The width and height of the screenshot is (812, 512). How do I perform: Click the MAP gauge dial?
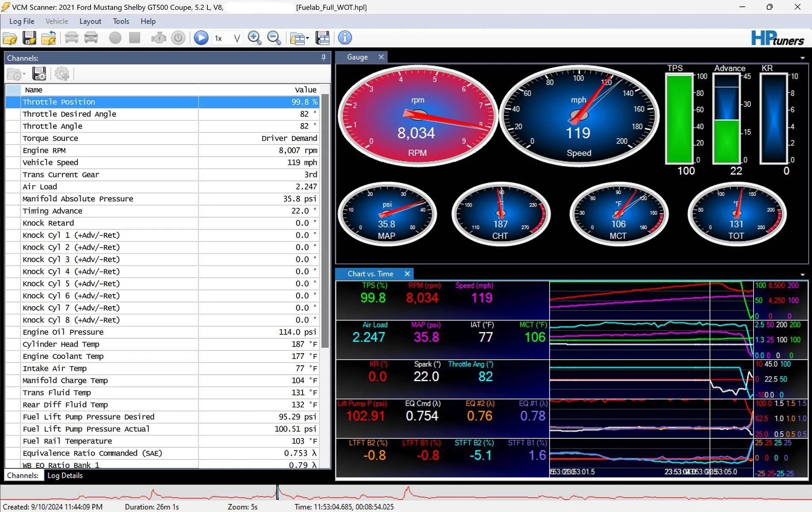[x=387, y=214]
